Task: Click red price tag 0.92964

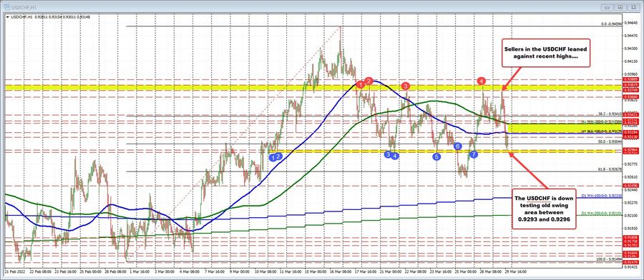Action: 630,150
